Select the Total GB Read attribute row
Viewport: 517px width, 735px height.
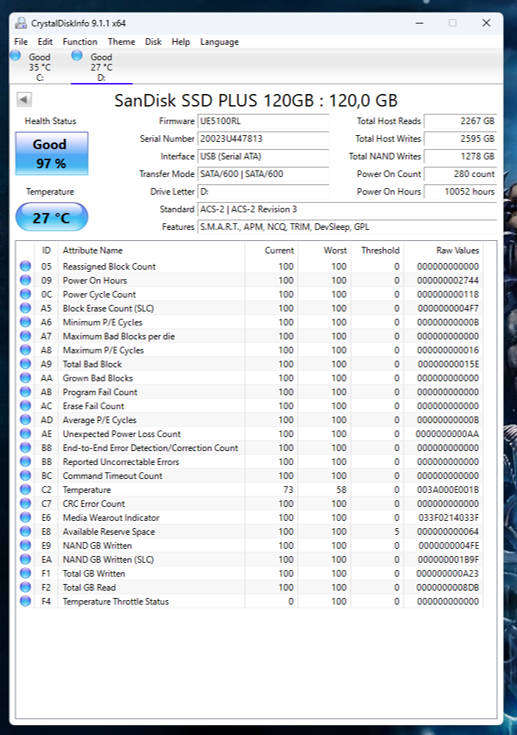click(249, 587)
